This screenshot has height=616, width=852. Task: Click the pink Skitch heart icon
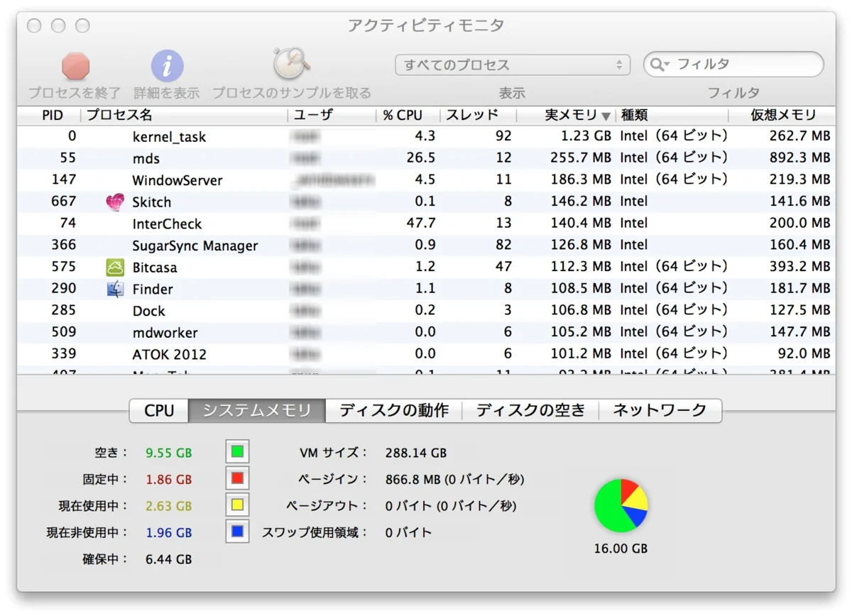[114, 202]
